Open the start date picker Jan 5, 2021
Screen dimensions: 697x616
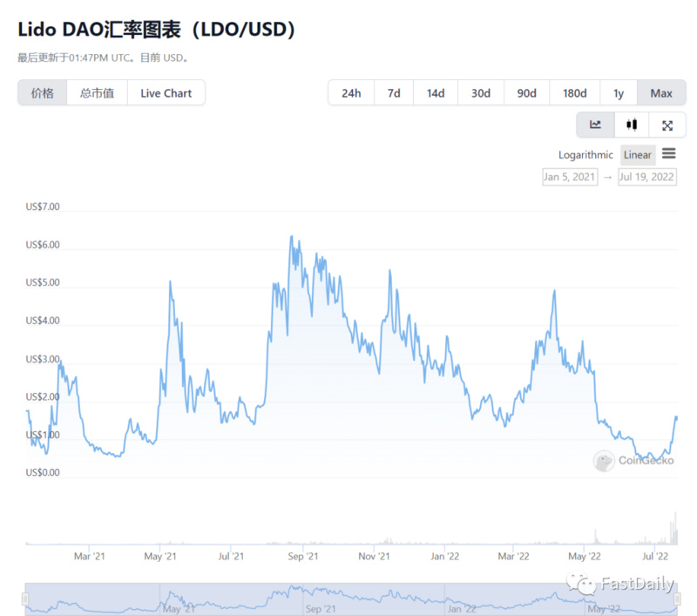(x=571, y=177)
